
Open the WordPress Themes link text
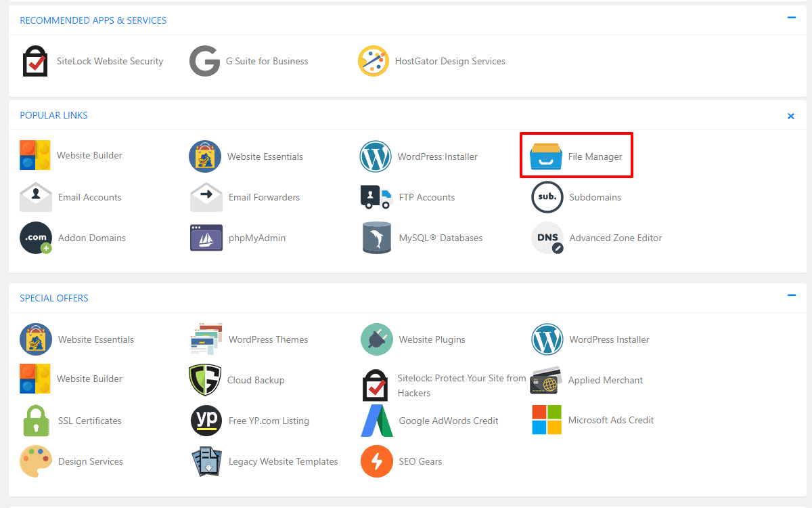click(x=269, y=339)
